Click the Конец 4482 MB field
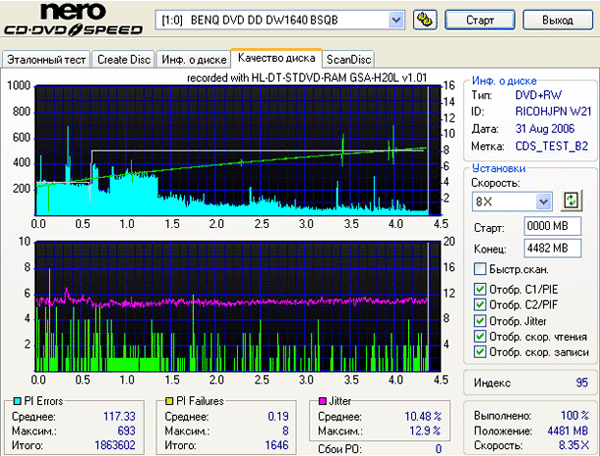Screen dimensions: 600x456 [x=545, y=247]
